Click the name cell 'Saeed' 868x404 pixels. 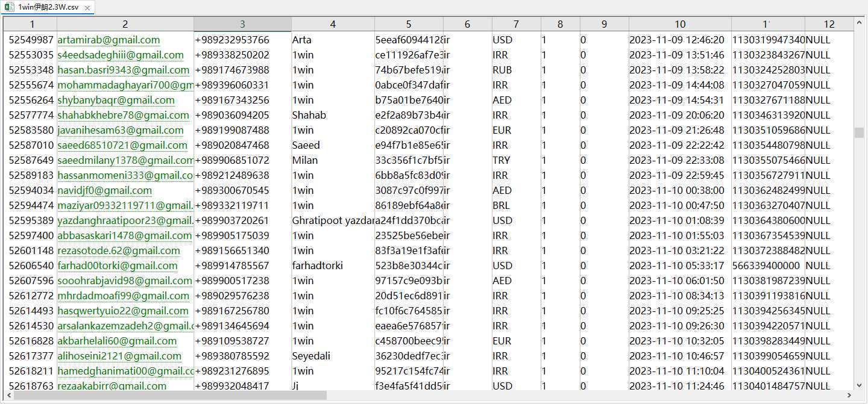(333, 145)
